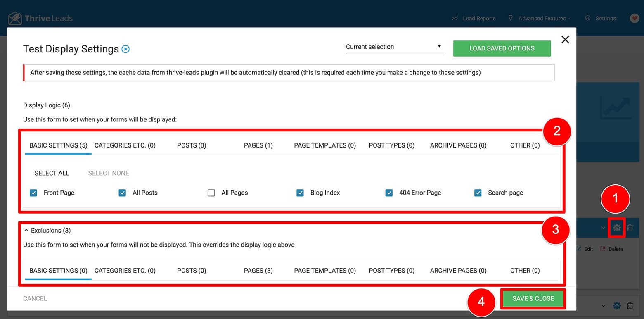The image size is (644, 319).
Task: Open the form's settings gear icon
Action: pos(616,228)
